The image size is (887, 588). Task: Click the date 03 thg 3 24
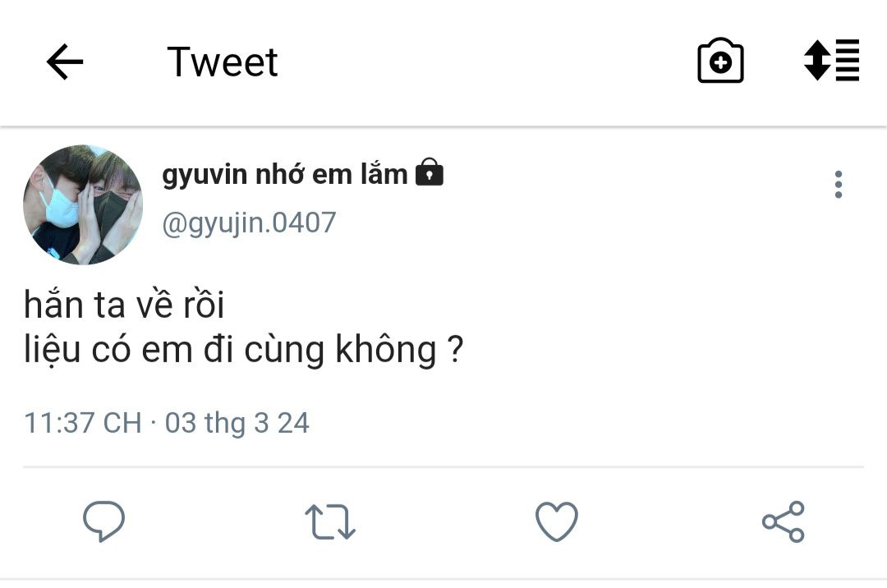[237, 424]
